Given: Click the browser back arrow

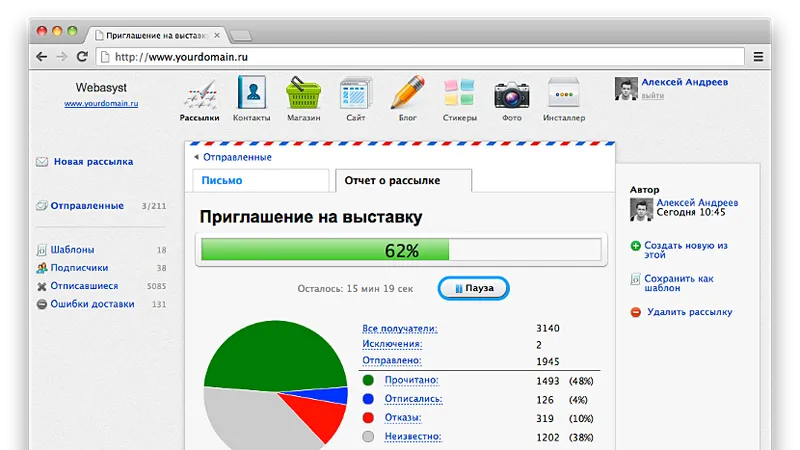Looking at the screenshot, I should coord(42,57).
